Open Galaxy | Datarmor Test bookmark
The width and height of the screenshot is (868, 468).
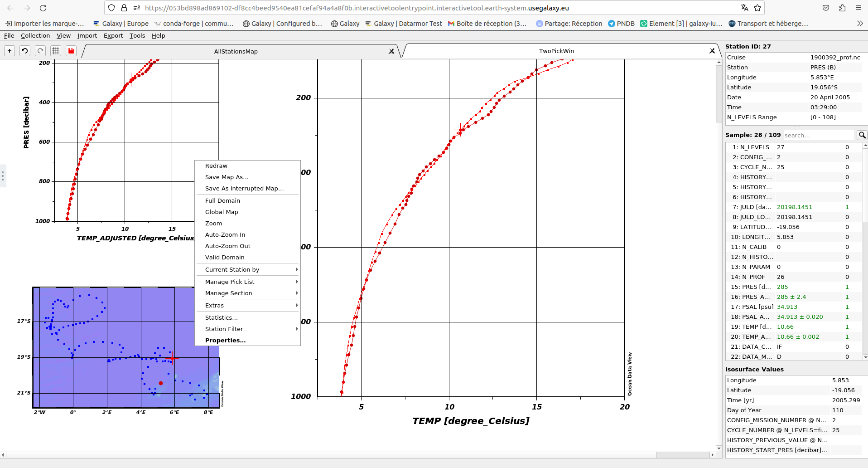(404, 24)
